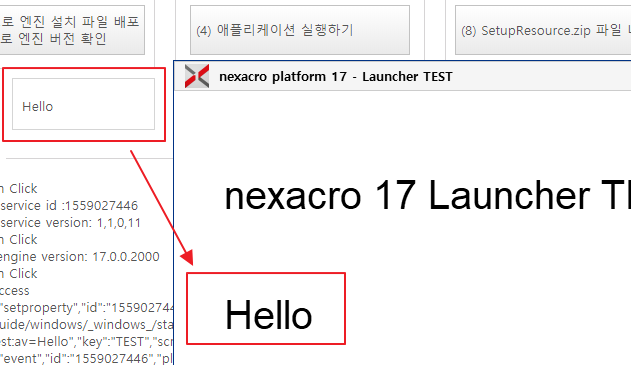Click the Click entry above engine version line
The width and height of the screenshot is (631, 365).
[19, 239]
